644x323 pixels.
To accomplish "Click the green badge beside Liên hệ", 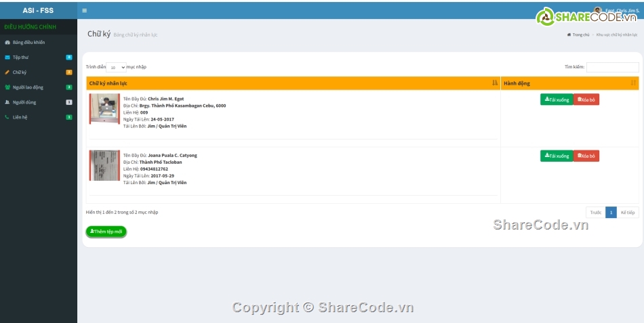I will pos(69,117).
